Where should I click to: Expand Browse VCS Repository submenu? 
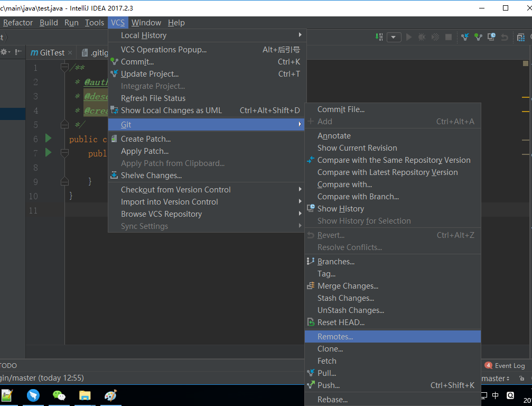[206, 214]
